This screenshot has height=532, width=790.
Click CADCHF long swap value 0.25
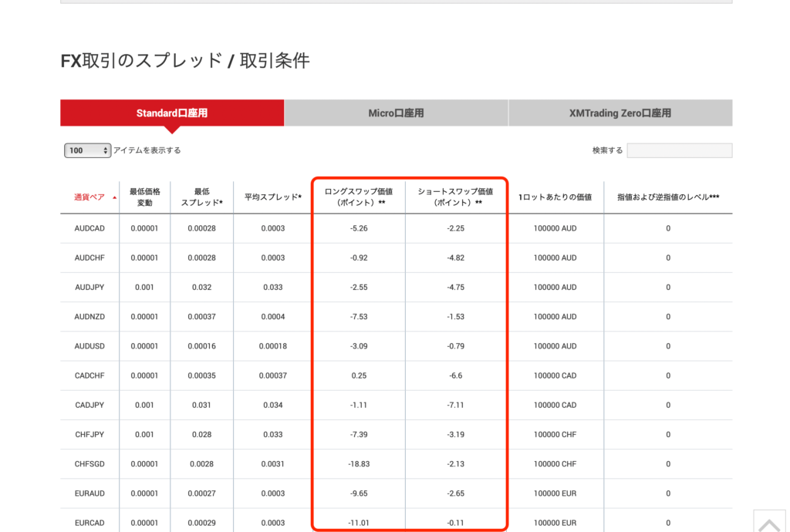tap(359, 375)
